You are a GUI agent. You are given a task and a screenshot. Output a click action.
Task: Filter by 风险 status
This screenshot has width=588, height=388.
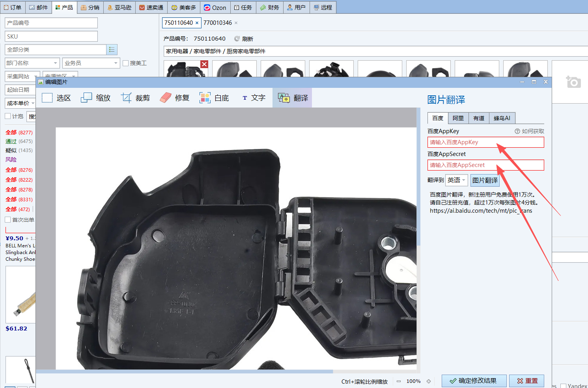click(11, 160)
